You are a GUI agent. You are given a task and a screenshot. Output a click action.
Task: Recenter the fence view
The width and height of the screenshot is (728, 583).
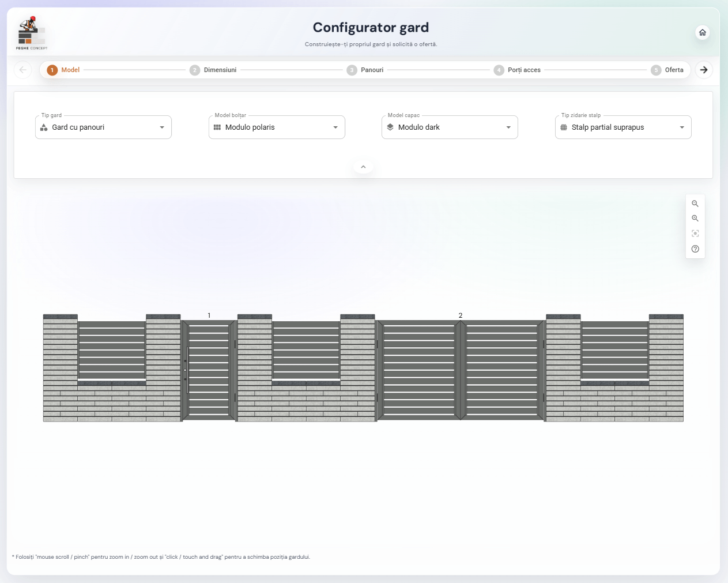[695, 234]
